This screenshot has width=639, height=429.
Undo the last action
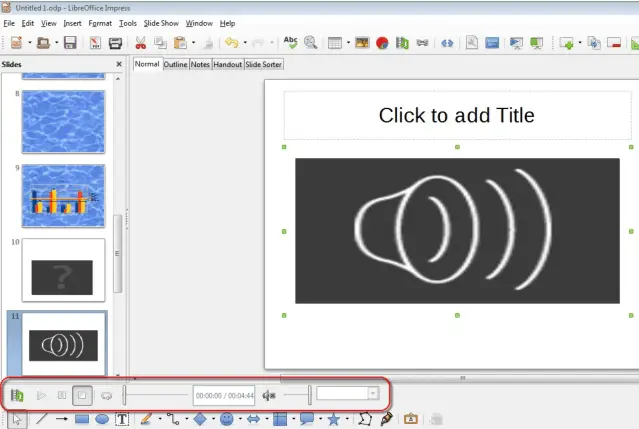click(x=232, y=42)
